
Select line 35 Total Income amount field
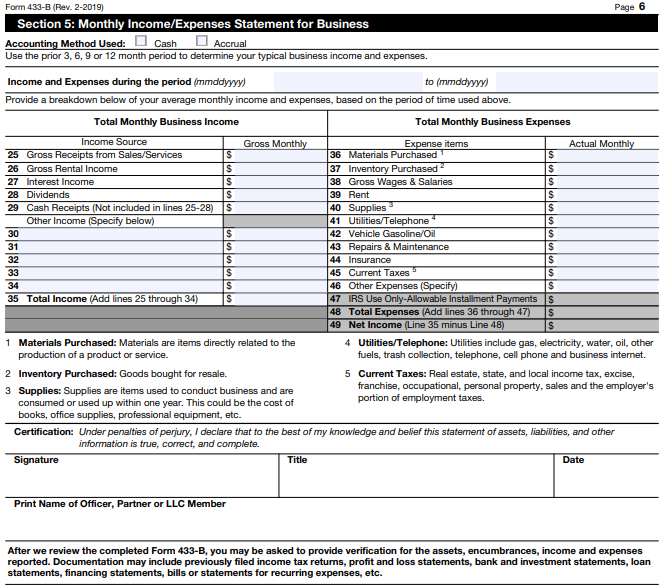[279, 298]
